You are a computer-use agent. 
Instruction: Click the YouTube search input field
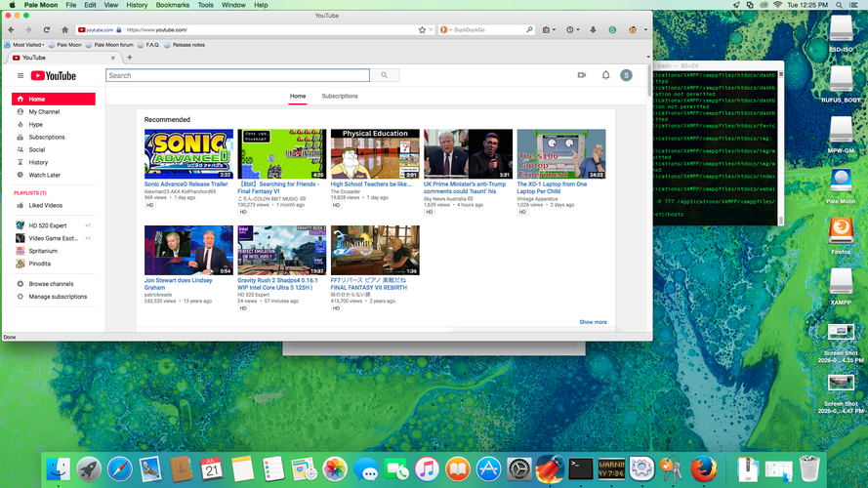237,75
